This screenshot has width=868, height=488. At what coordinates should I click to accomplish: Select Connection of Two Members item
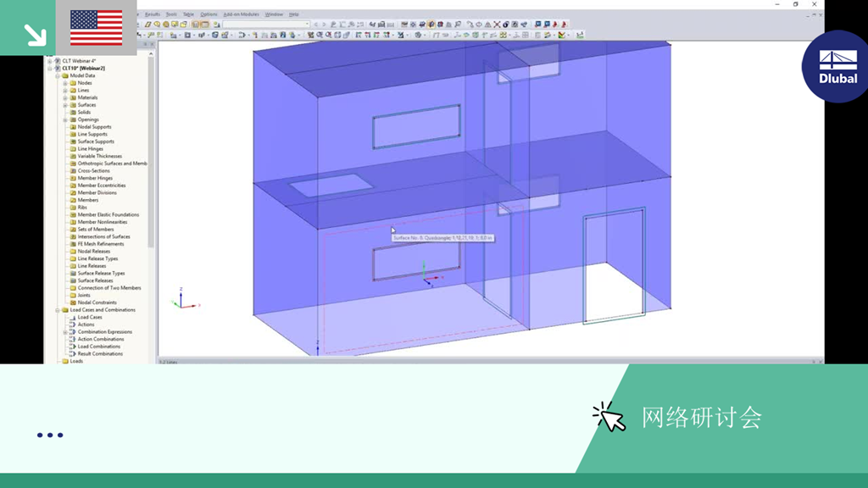(109, 288)
